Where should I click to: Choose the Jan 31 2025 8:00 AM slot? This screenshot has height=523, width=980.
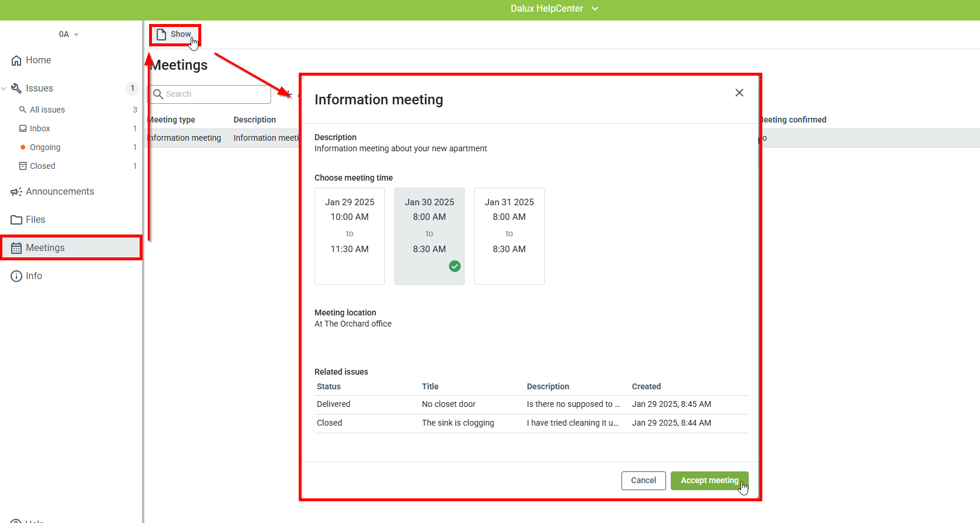point(509,236)
